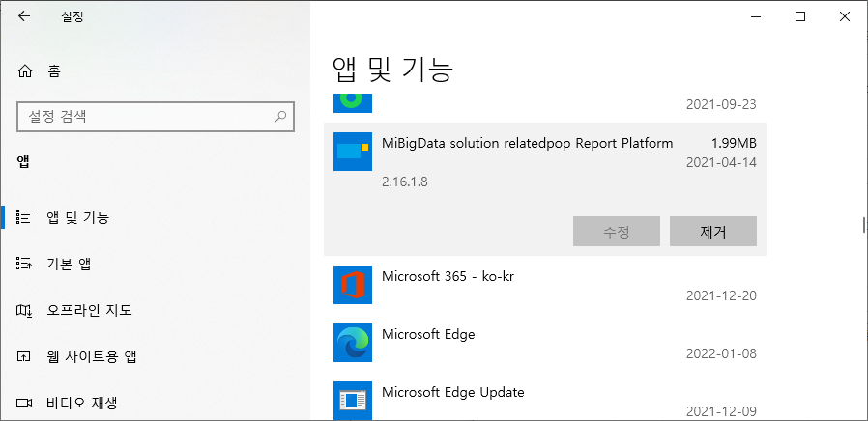Open the 웹 사이트용 앱 settings page
This screenshot has width=868, height=421.
[155, 357]
